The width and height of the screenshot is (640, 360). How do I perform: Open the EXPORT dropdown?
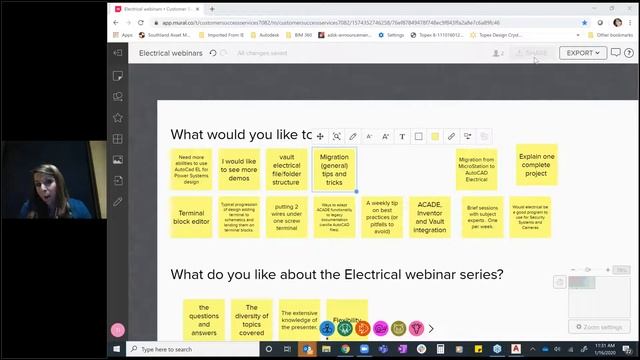pos(582,53)
